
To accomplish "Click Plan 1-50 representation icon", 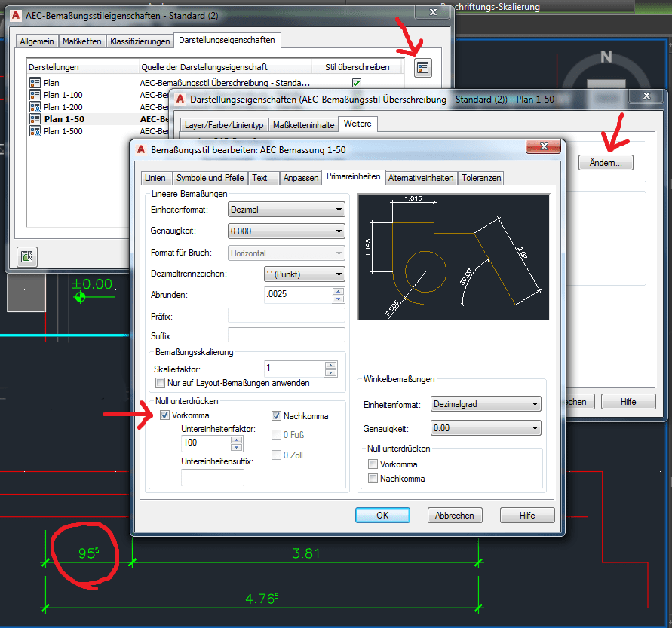I will coord(35,119).
